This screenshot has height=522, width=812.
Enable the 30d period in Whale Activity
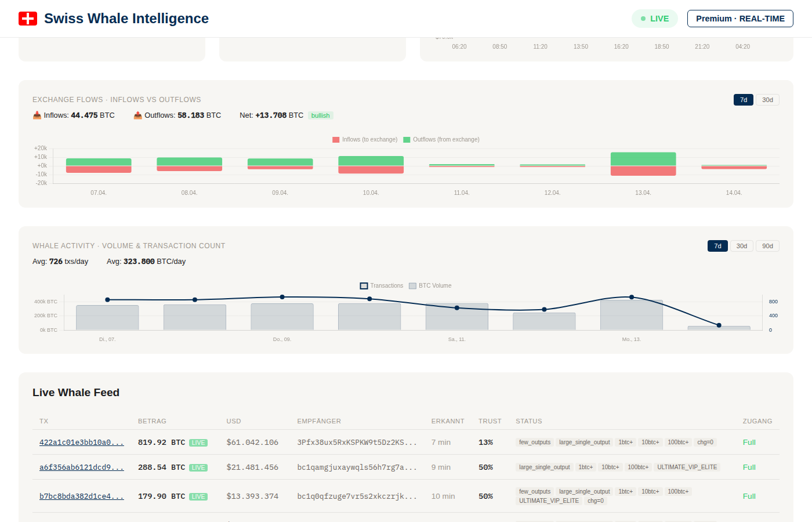click(741, 245)
